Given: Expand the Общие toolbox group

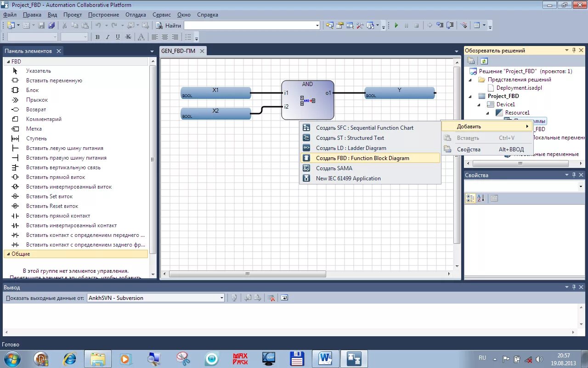Looking at the screenshot, I should pos(8,254).
